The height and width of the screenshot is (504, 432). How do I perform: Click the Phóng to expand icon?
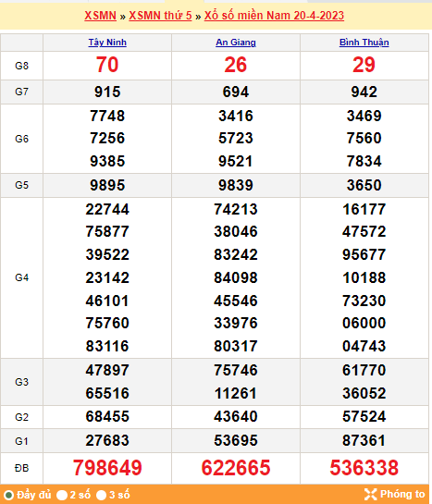370,495
